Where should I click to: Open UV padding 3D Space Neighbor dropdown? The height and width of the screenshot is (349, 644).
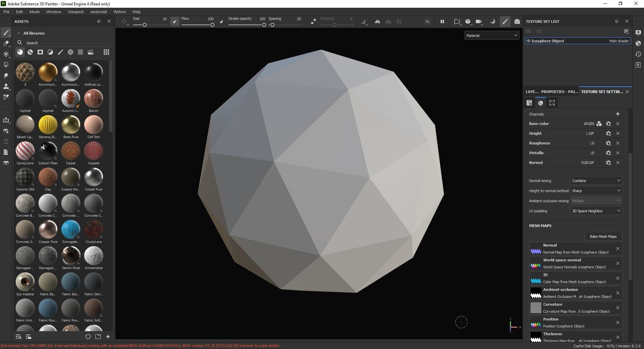point(596,211)
